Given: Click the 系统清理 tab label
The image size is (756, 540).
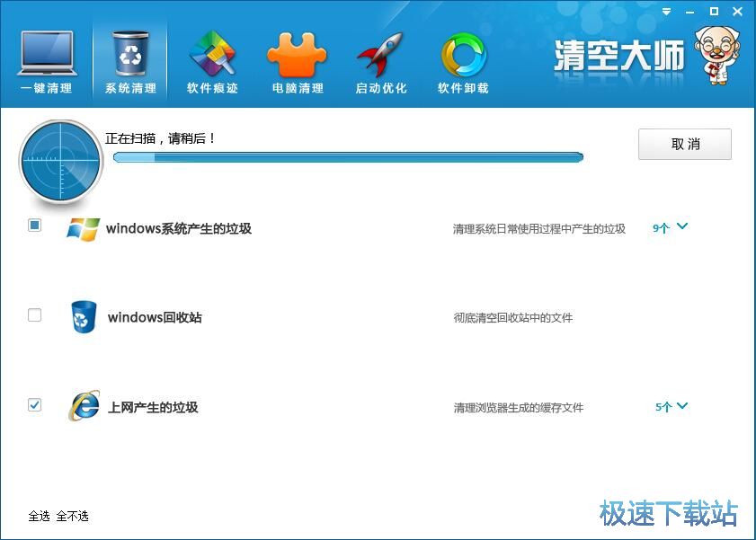Looking at the screenshot, I should [x=129, y=88].
